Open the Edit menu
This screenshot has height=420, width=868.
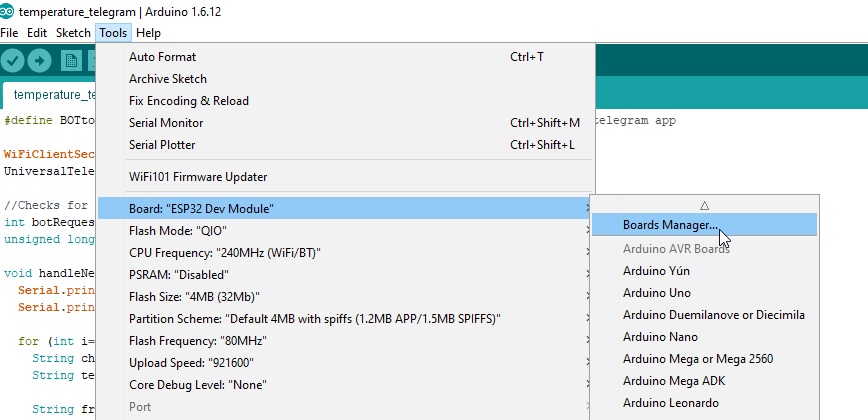(37, 33)
